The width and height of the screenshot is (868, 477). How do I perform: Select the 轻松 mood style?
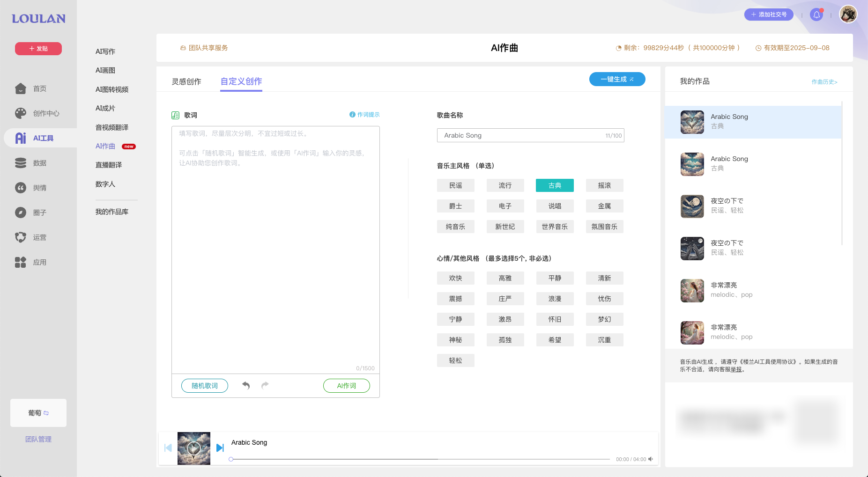pos(455,360)
